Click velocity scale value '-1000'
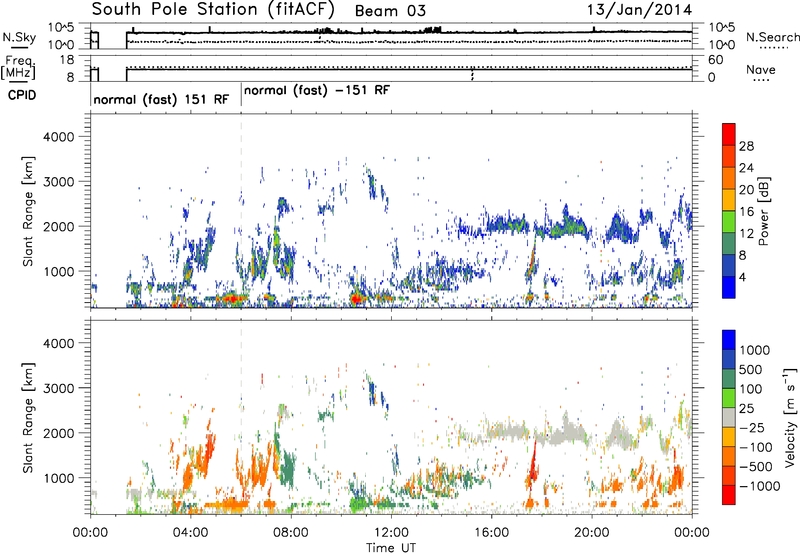The image size is (800, 554). click(760, 486)
